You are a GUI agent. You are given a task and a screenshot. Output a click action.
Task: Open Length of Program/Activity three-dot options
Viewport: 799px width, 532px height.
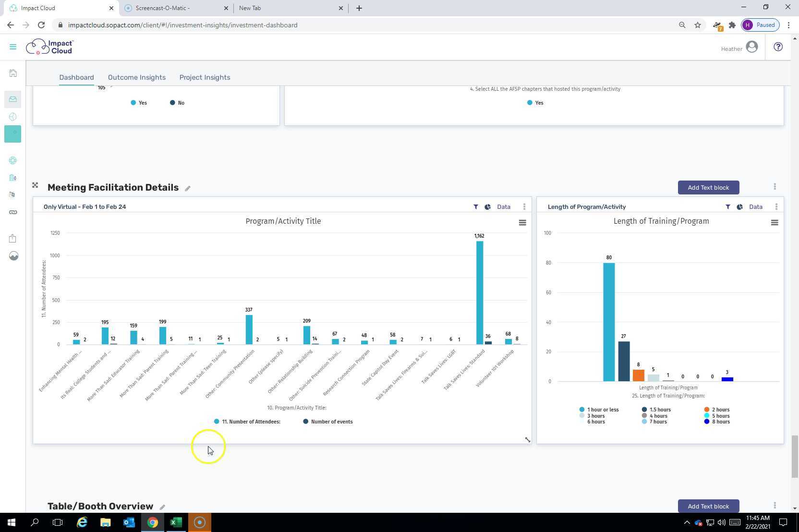click(776, 207)
